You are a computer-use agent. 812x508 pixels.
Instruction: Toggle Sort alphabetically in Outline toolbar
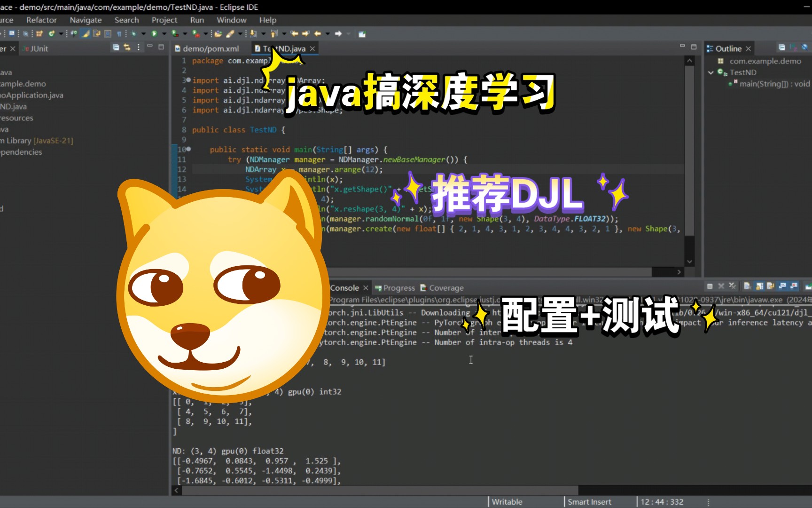tap(793, 47)
